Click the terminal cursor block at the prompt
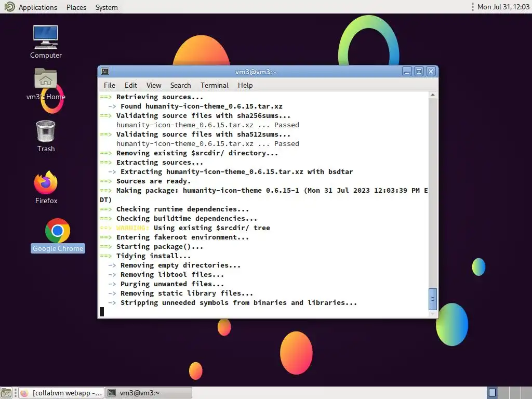The height and width of the screenshot is (399, 532). tap(102, 312)
